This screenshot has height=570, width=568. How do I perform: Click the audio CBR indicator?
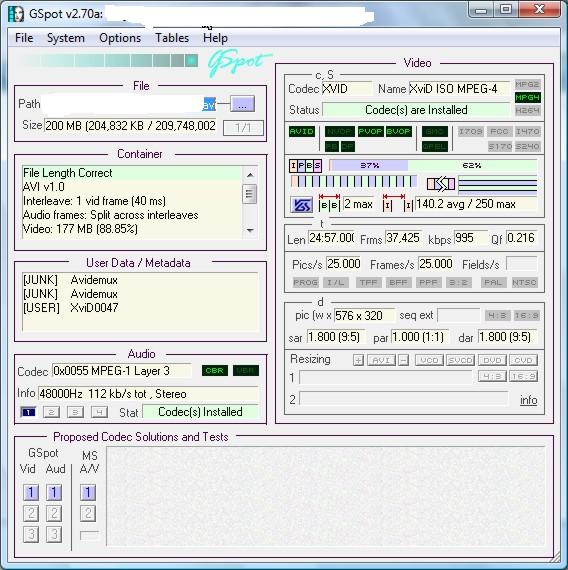[215, 371]
